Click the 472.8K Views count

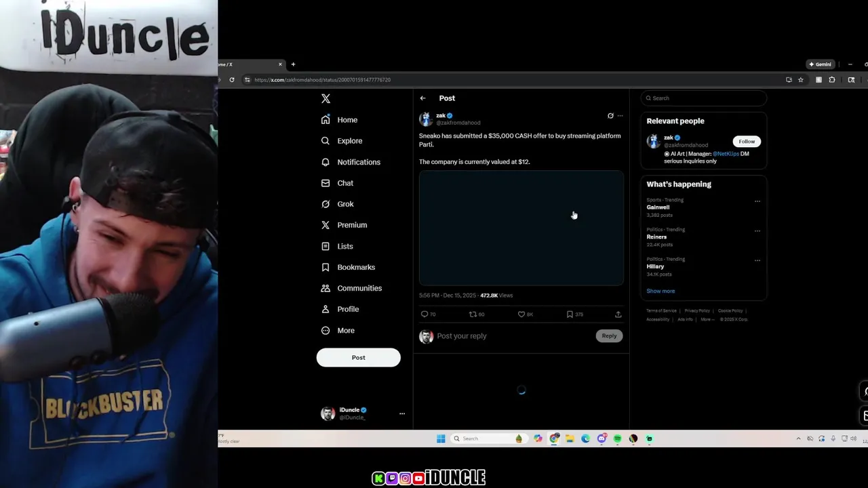(x=496, y=296)
